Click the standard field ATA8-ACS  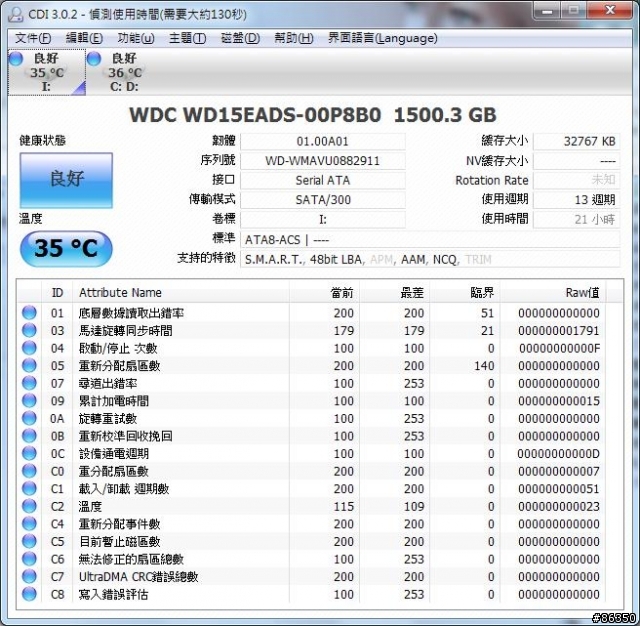(x=430, y=240)
